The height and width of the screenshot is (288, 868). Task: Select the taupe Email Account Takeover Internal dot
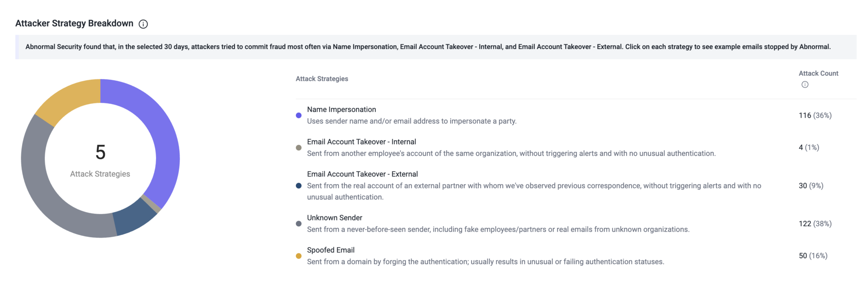tap(299, 148)
